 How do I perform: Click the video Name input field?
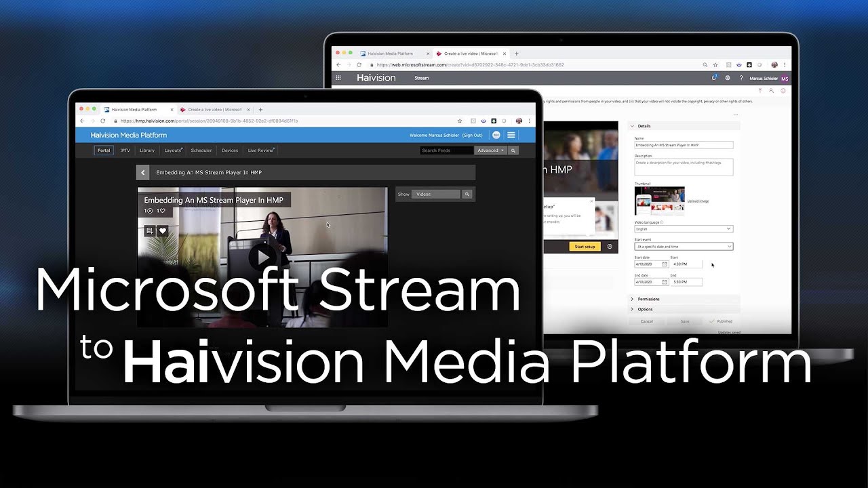coord(684,145)
